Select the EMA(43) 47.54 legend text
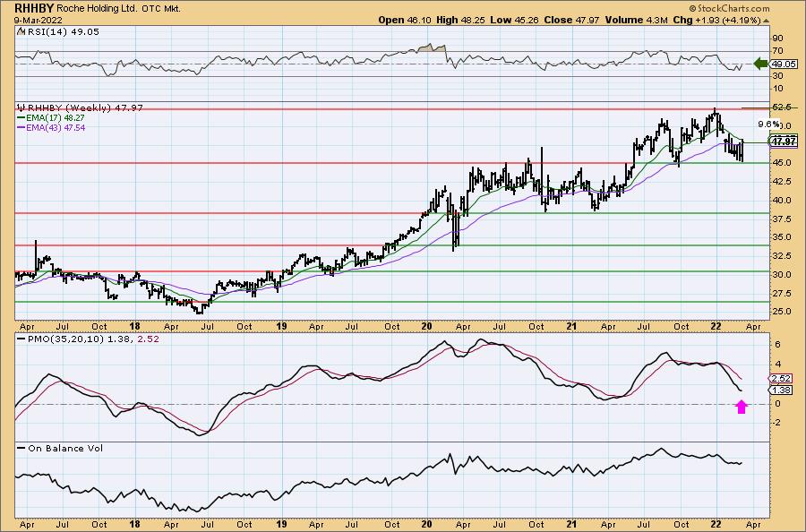Screen dimensions: 806x532 pos(56,127)
